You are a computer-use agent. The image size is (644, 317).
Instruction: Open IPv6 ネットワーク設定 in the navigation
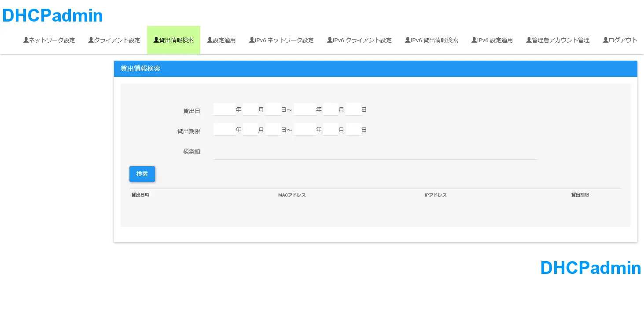[x=281, y=40]
